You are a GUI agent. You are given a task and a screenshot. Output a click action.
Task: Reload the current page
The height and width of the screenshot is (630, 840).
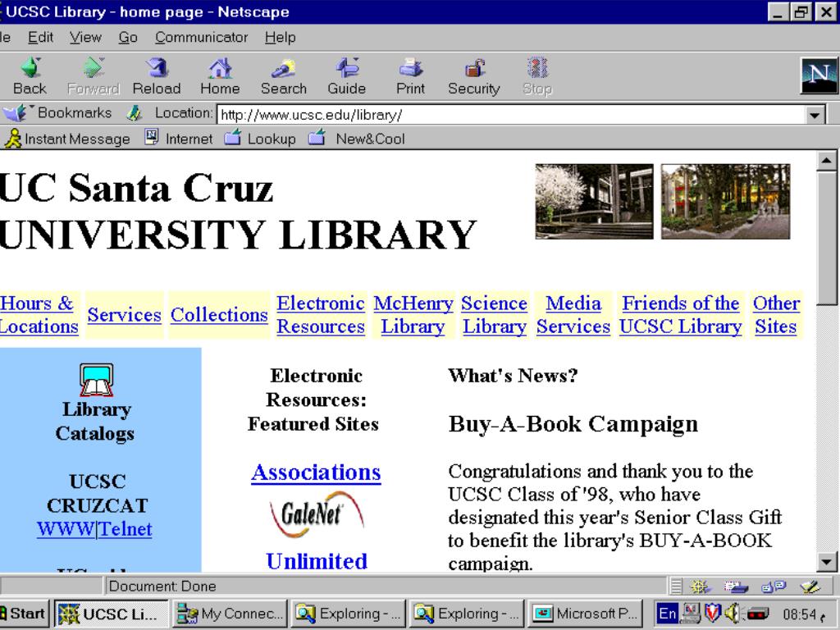(x=157, y=76)
